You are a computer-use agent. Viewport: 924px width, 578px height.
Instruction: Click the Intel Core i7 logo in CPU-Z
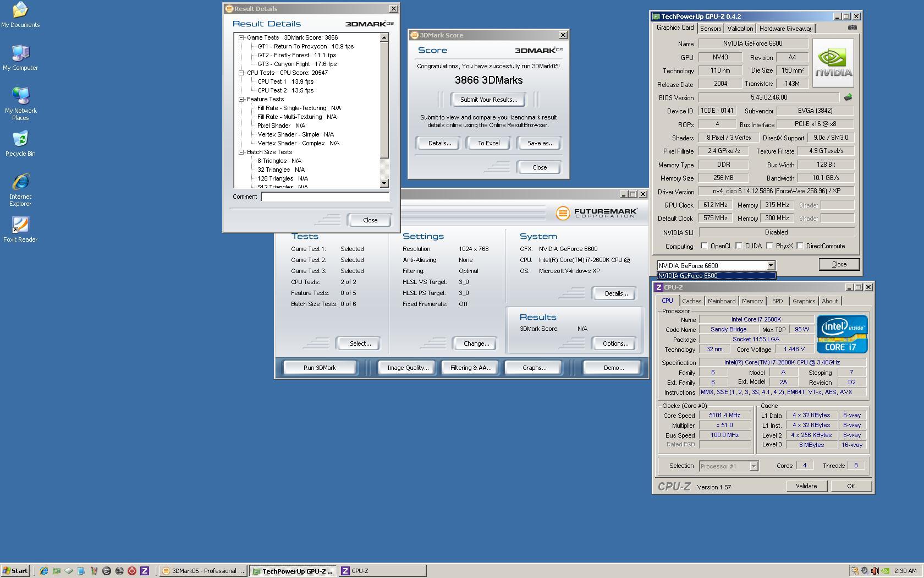(x=842, y=334)
